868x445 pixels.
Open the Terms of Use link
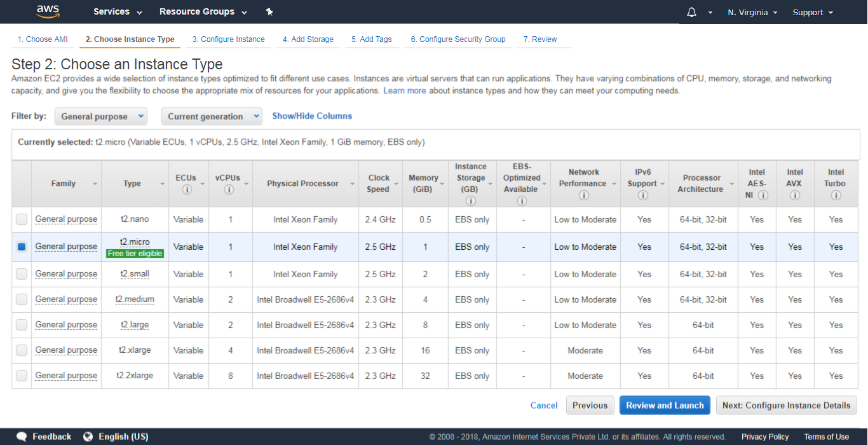point(827,437)
